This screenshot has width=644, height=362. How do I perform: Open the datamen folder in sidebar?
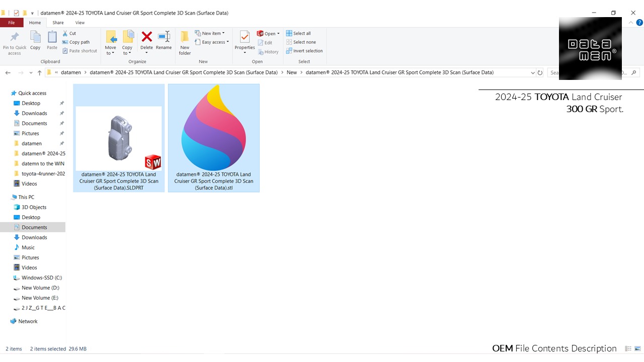click(x=32, y=143)
